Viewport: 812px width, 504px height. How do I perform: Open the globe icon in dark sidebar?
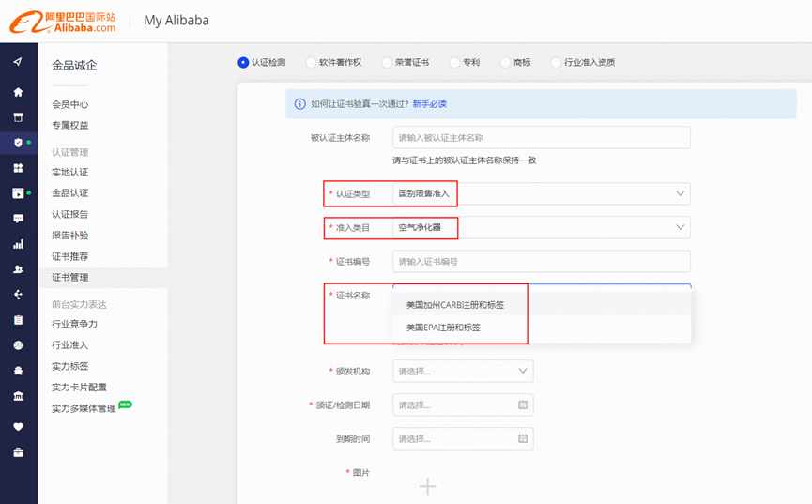tap(18, 345)
